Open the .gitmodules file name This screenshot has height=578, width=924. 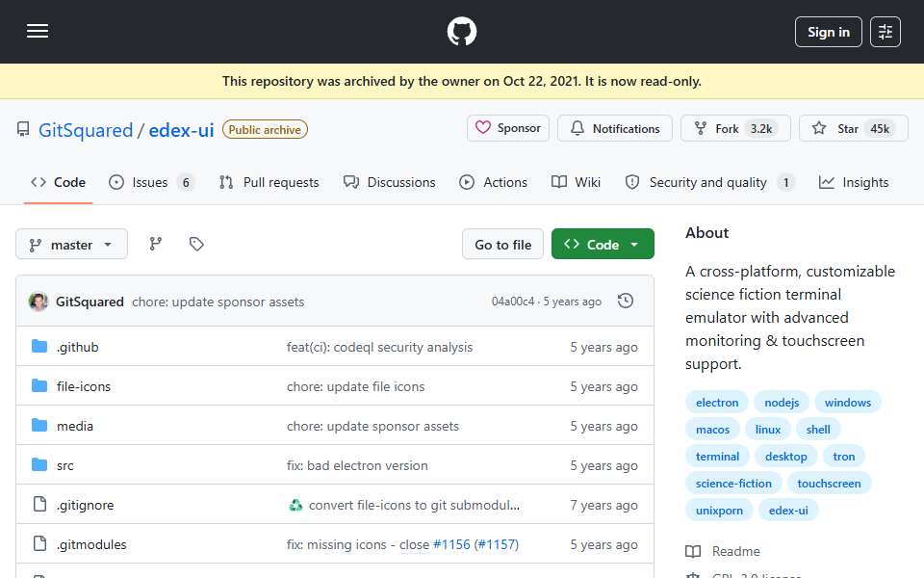click(91, 544)
